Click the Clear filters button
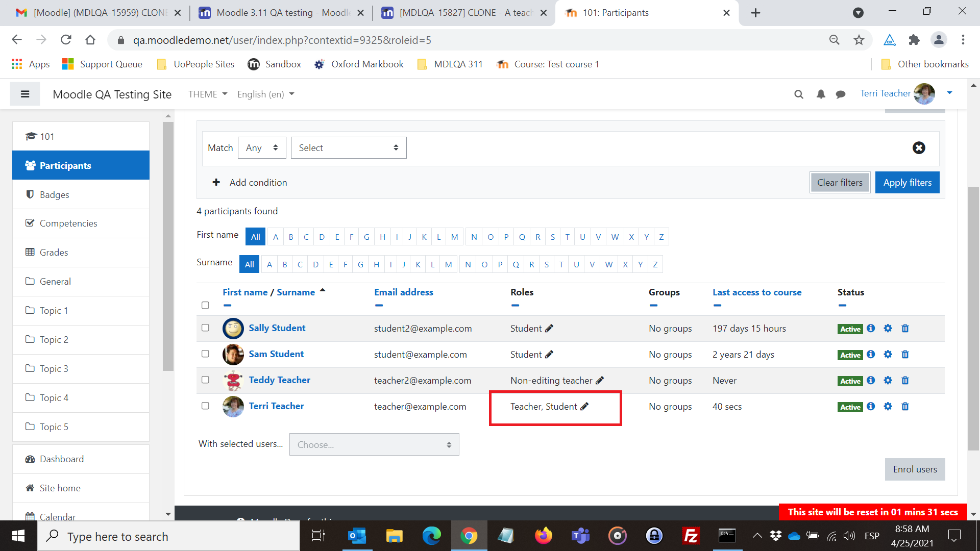 click(x=840, y=183)
